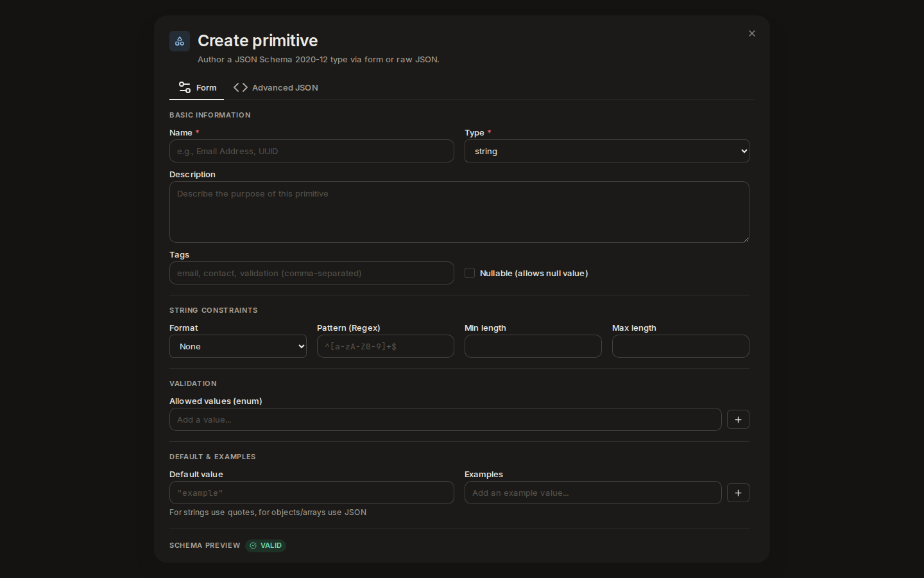The image size is (924, 578).
Task: Click into the Description textarea
Action: (x=459, y=212)
